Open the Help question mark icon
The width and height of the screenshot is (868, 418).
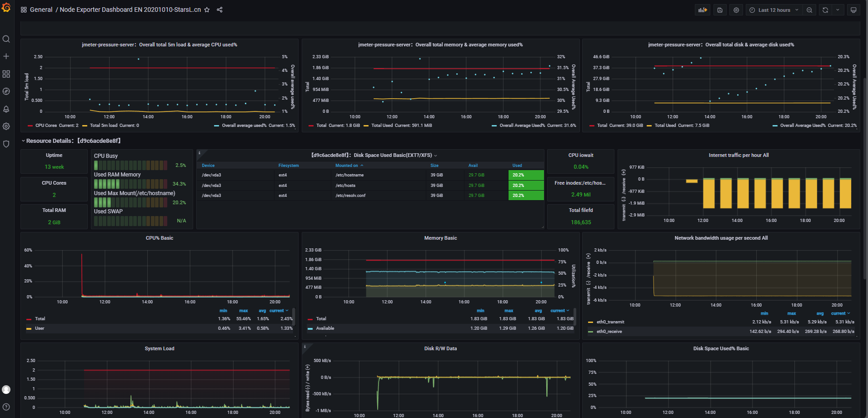(6, 407)
